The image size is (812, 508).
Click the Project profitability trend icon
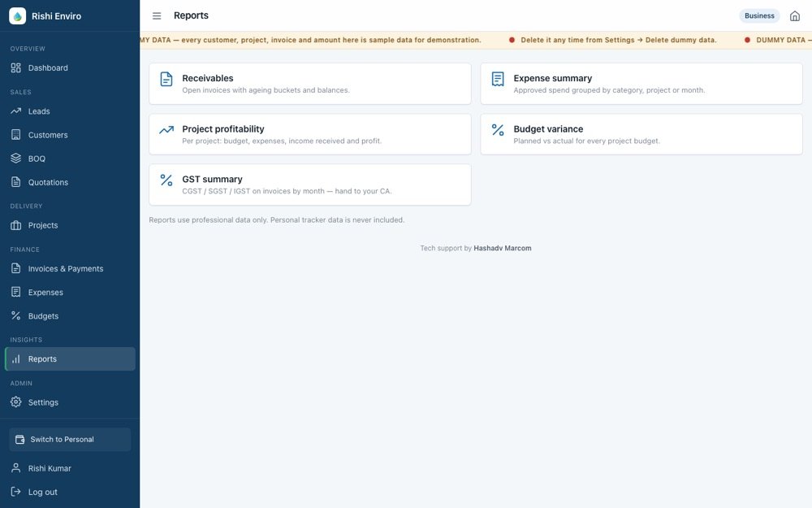[166, 130]
